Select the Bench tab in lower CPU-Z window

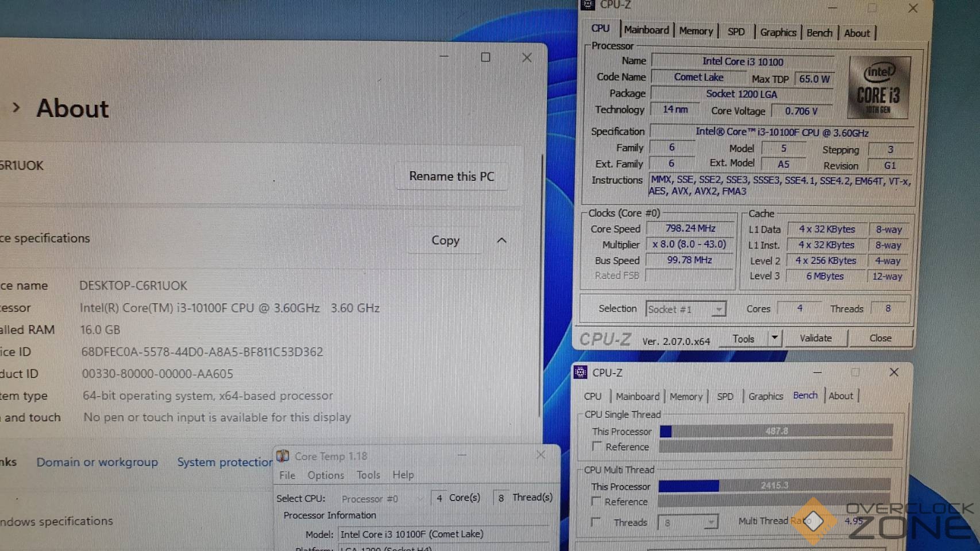(805, 395)
